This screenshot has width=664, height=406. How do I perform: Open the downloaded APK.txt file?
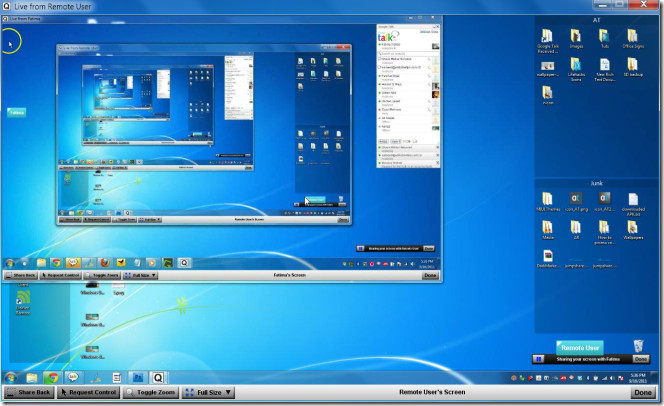(633, 204)
